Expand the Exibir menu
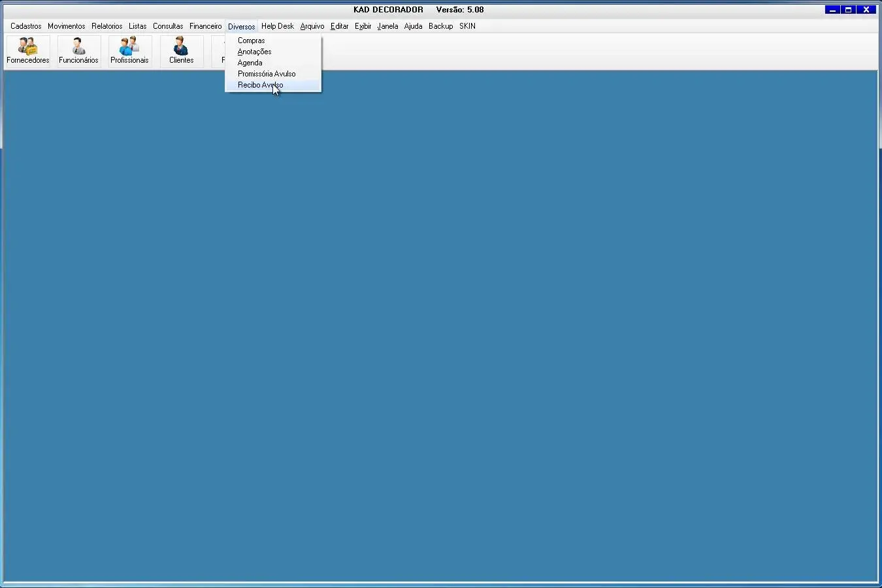882x588 pixels. click(x=363, y=26)
